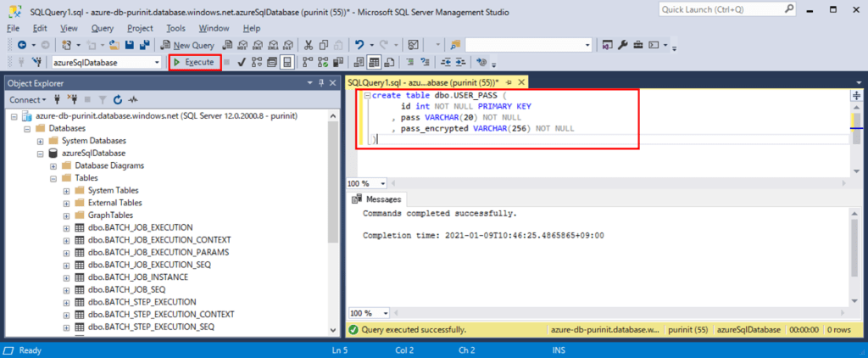Save the query with the single floppy-disk icon
868x358 pixels.
pos(130,46)
